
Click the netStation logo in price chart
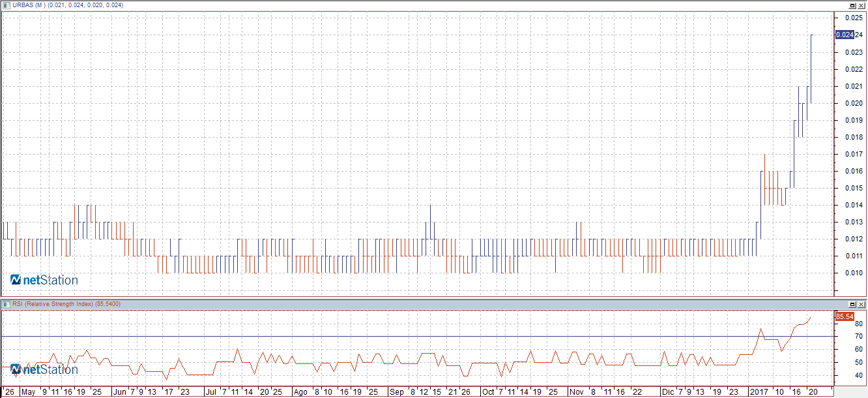(x=44, y=280)
